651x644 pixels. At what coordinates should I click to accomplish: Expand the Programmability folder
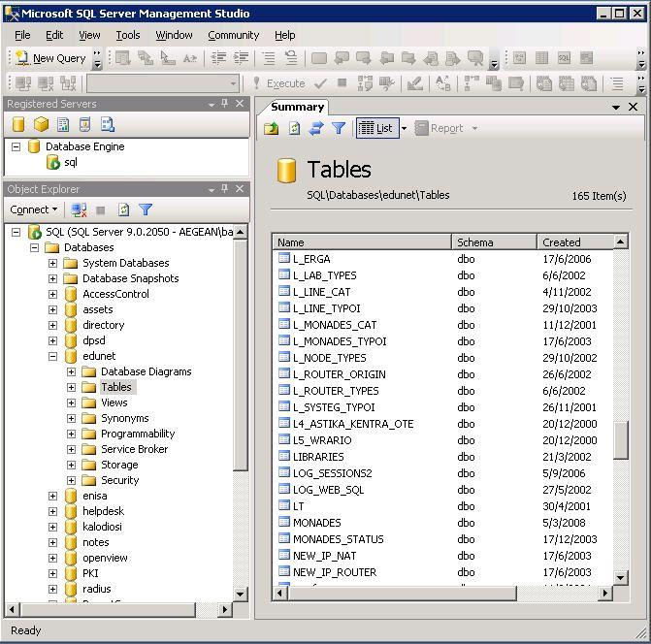(71, 434)
